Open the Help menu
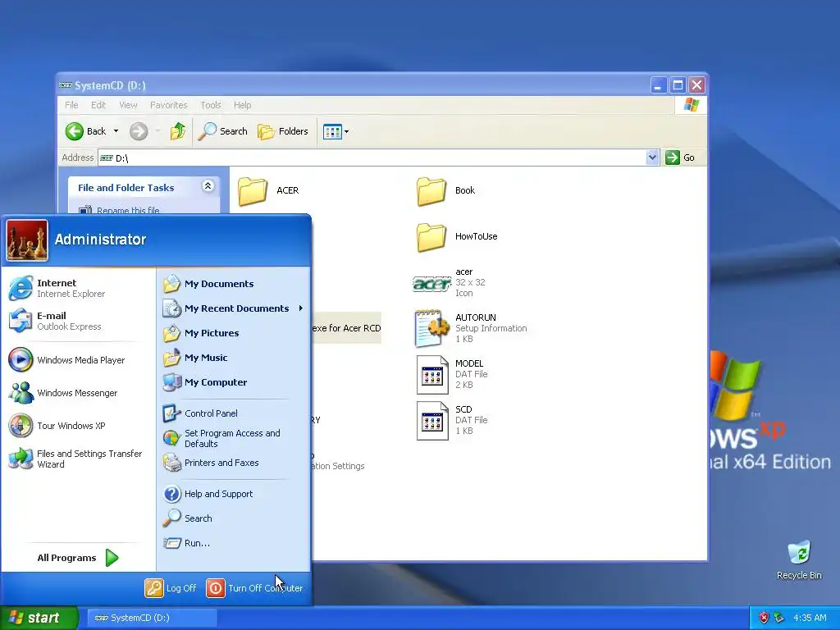 point(242,105)
